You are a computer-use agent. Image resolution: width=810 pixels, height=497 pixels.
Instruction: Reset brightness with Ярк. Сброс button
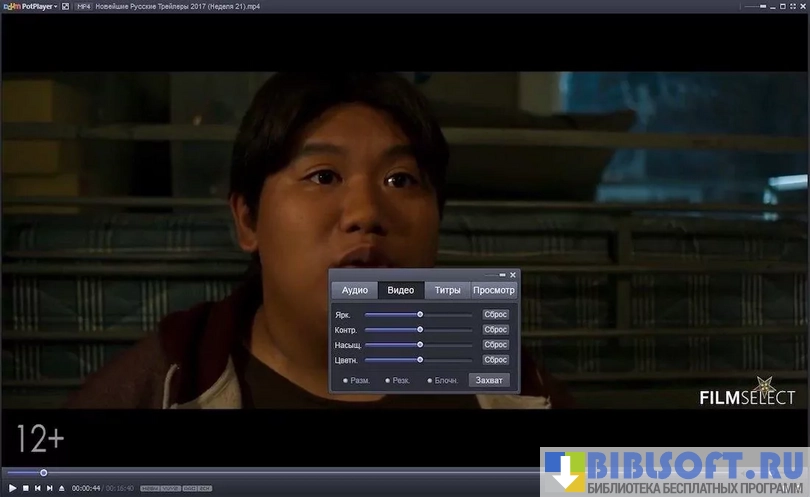tap(496, 314)
